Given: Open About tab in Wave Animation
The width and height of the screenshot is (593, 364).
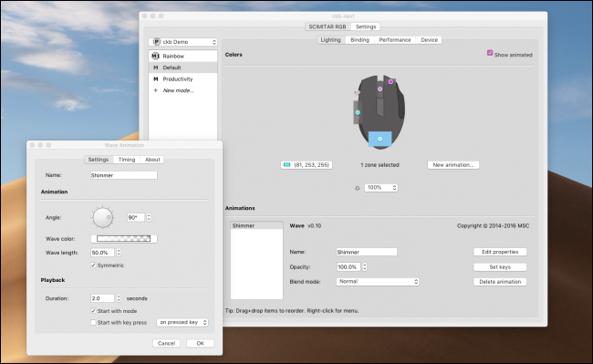Looking at the screenshot, I should coord(152,160).
